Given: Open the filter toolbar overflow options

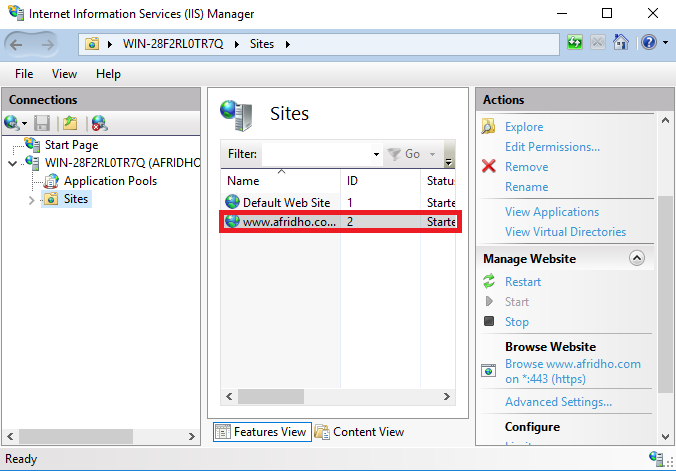Looking at the screenshot, I should (x=449, y=154).
